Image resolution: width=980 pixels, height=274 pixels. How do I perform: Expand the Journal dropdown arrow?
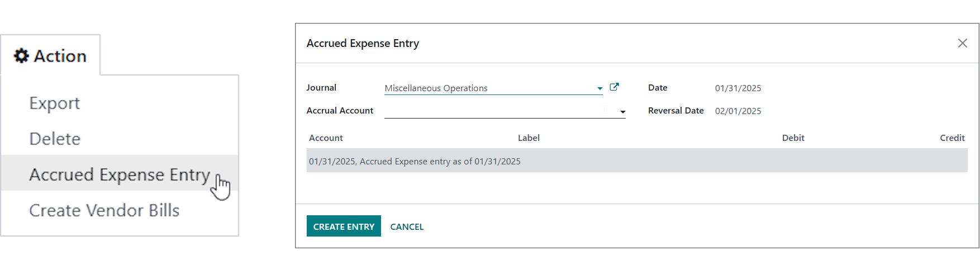(x=600, y=88)
